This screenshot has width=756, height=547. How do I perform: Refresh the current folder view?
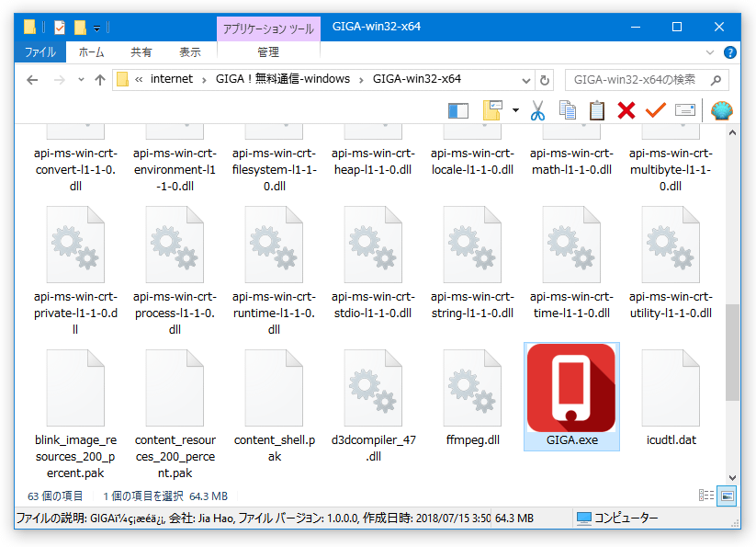pyautogui.click(x=545, y=80)
